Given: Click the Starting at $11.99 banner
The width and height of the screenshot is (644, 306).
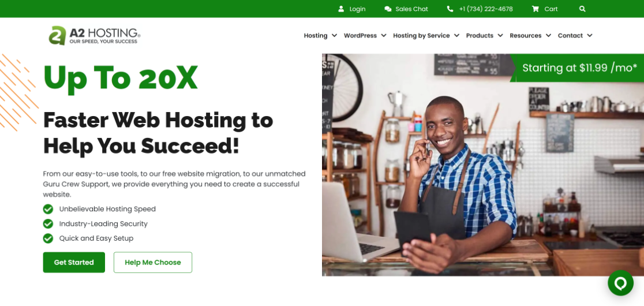Looking at the screenshot, I should pyautogui.click(x=577, y=68).
